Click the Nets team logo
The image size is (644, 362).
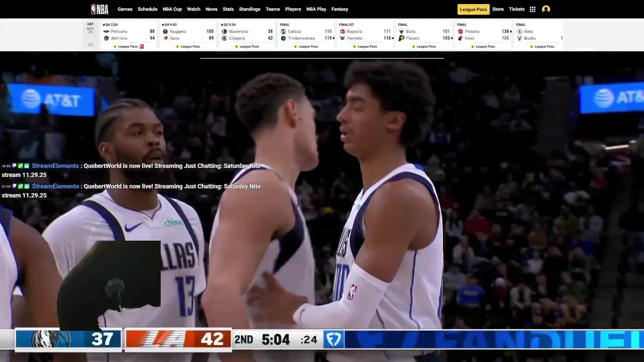(520, 31)
